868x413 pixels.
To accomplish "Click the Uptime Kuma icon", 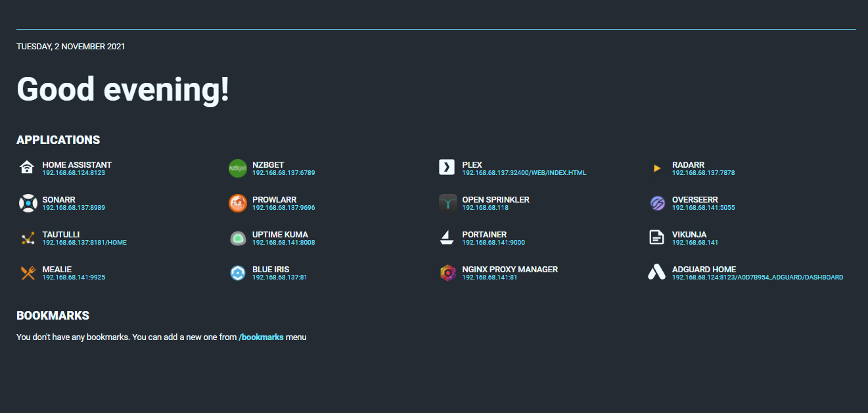I will (x=237, y=238).
